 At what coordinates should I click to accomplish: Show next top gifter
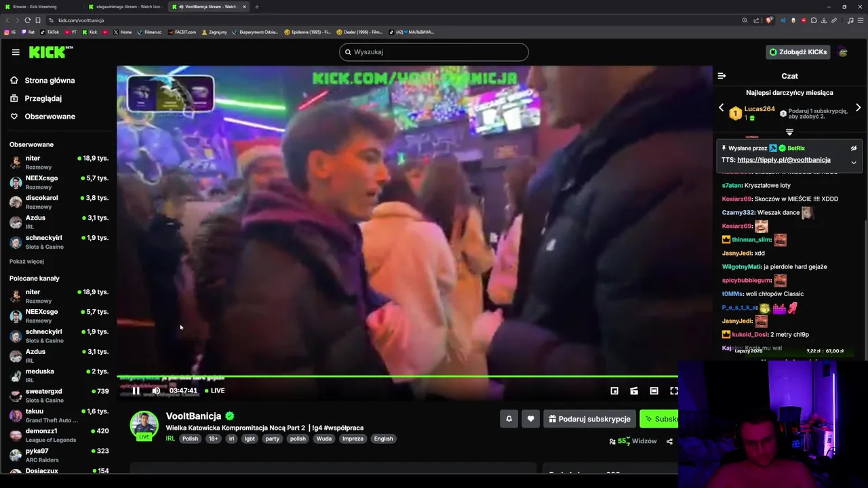click(x=858, y=108)
